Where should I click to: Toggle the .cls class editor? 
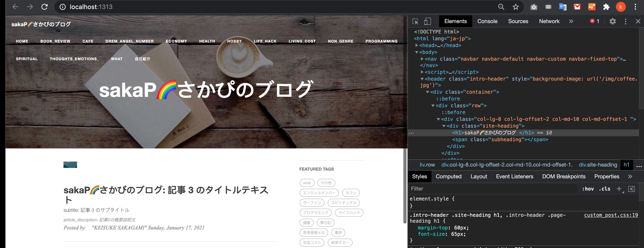click(x=605, y=189)
